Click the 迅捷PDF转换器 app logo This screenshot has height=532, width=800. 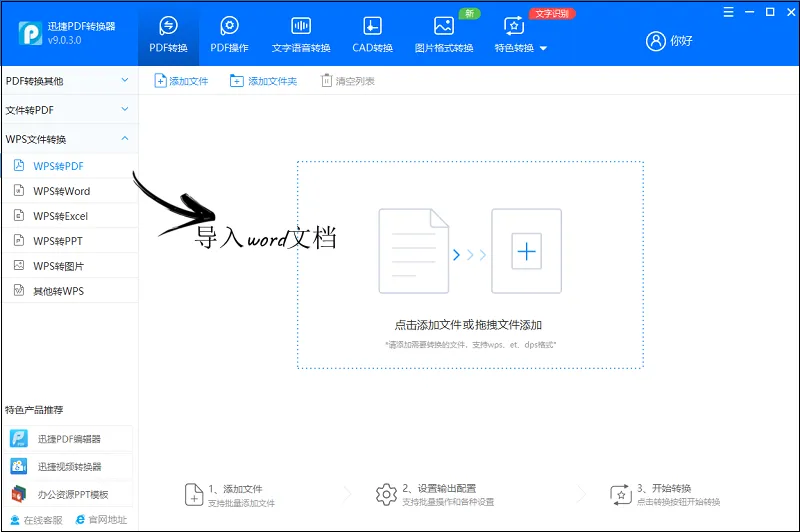tap(30, 34)
